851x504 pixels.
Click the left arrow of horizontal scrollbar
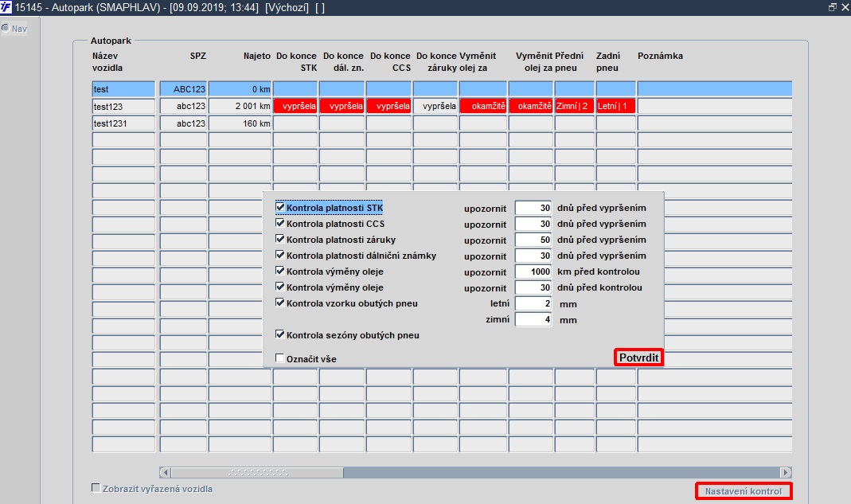[x=166, y=472]
